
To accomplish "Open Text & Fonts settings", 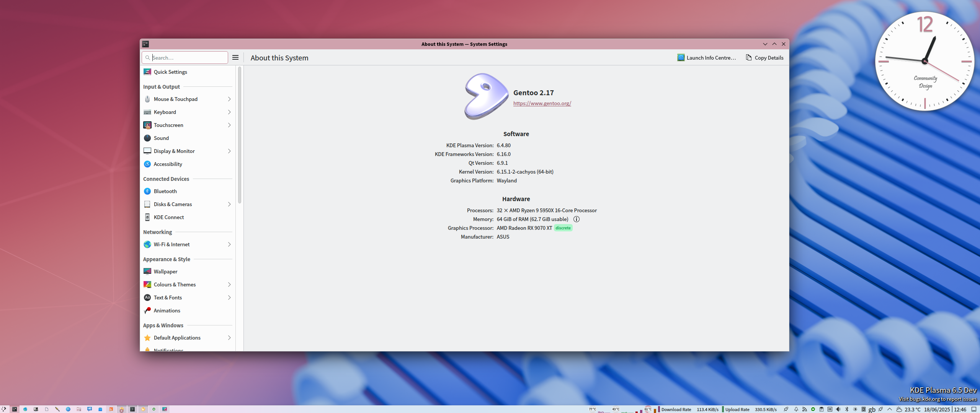I will tap(188, 298).
